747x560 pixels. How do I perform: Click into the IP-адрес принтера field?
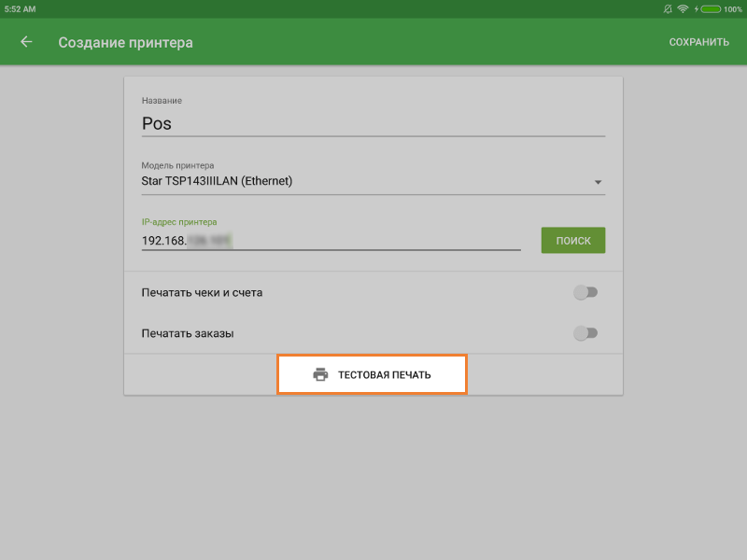(x=330, y=240)
